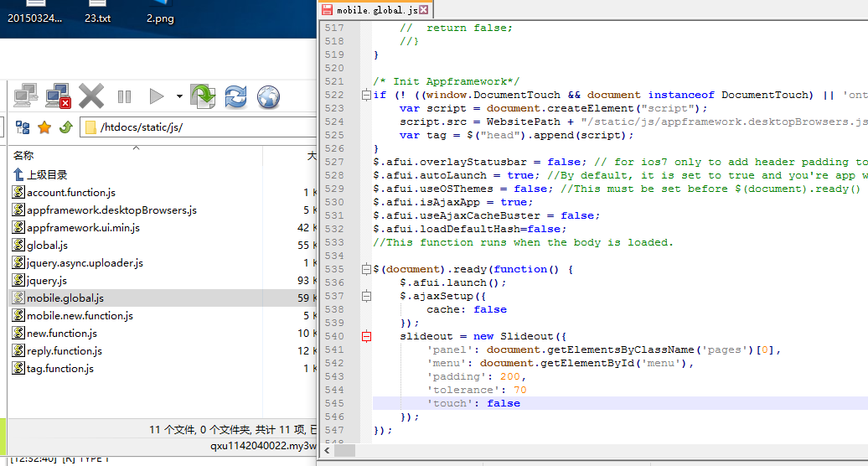Click the globe browser icon
The height and width of the screenshot is (466, 868).
pos(268,97)
